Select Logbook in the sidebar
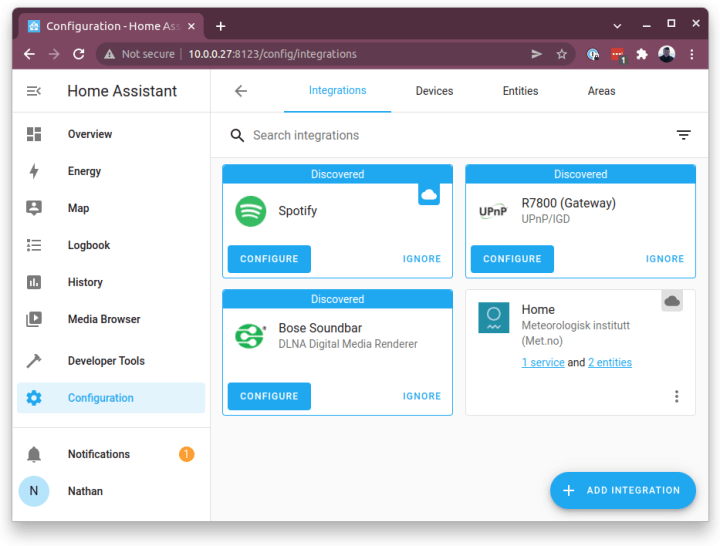 [111, 245]
